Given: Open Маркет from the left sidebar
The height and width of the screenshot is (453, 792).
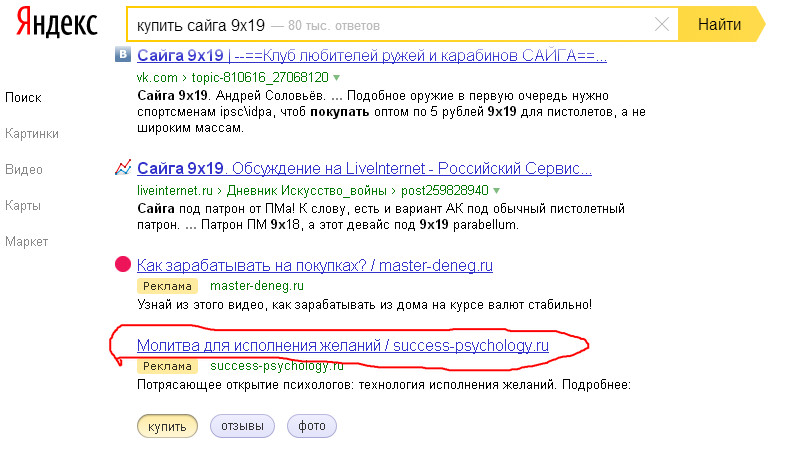Looking at the screenshot, I should click(x=26, y=242).
